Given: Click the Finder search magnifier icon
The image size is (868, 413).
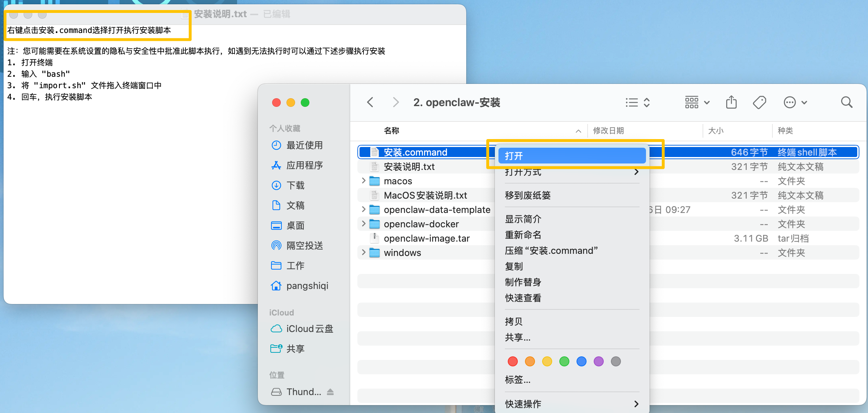Looking at the screenshot, I should pos(847,103).
